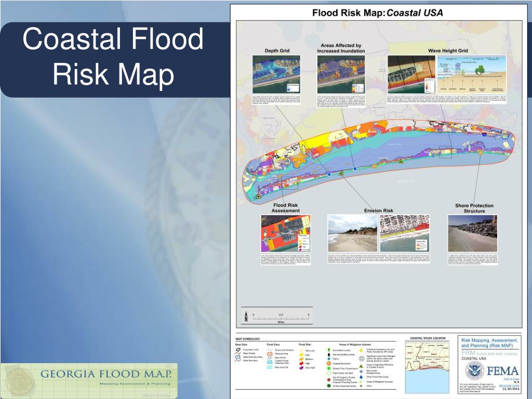Click the 'Areas of Mitigation Interest' legend heading
The image size is (532, 399).
(x=355, y=344)
